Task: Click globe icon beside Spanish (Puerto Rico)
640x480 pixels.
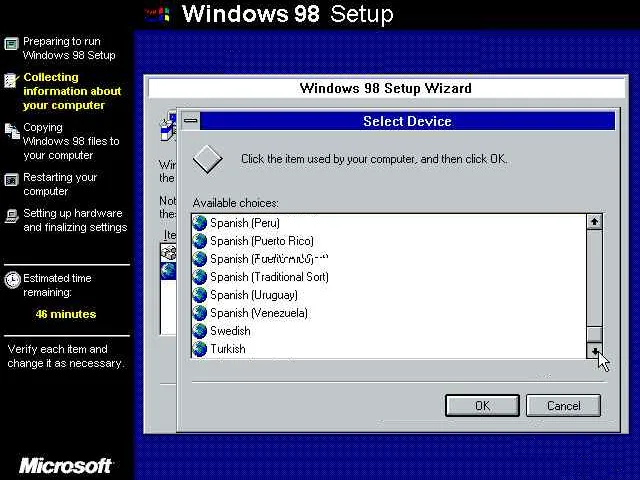Action: [x=200, y=241]
